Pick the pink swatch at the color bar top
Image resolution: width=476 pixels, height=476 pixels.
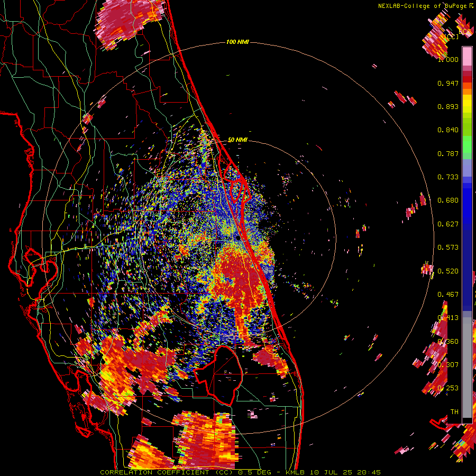tap(467, 56)
